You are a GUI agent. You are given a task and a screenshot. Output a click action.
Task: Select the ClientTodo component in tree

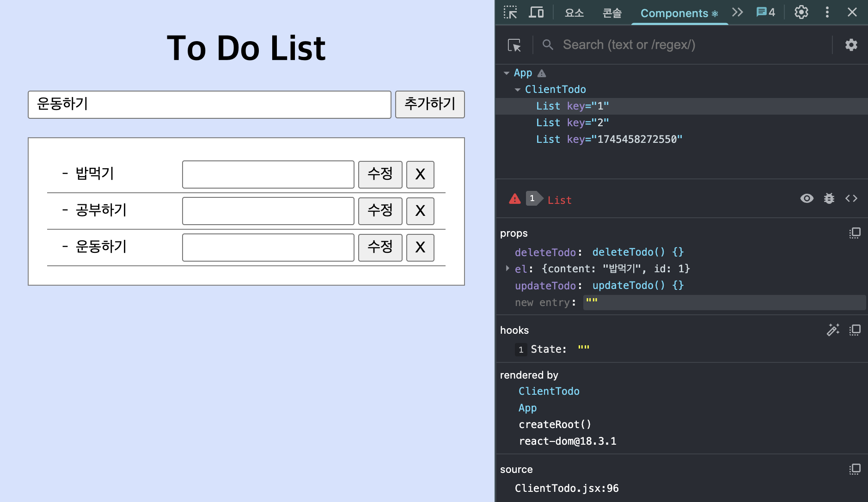tap(555, 89)
